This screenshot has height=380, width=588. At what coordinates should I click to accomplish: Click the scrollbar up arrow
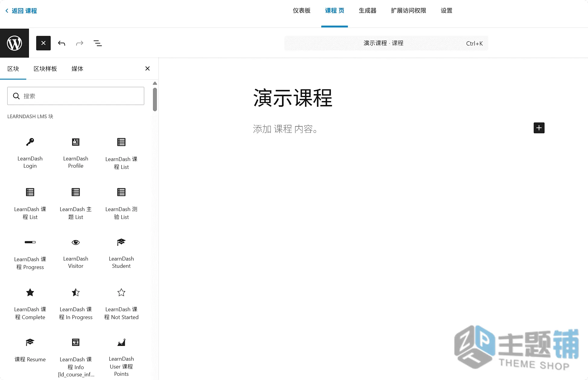coord(155,83)
